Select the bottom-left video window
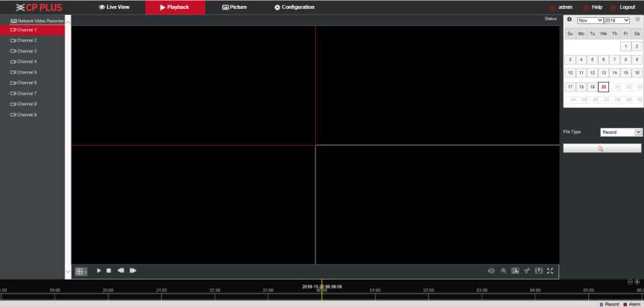644x307 pixels. 193,204
